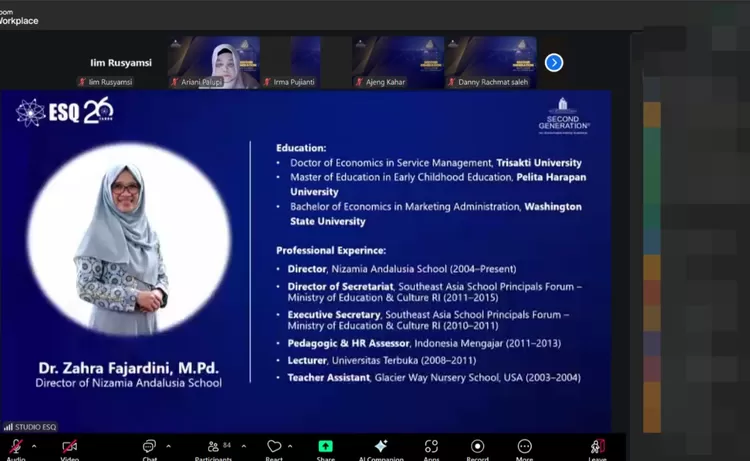This screenshot has height=461, width=750.
Task: Start camera with the Video button
Action: (x=70, y=450)
